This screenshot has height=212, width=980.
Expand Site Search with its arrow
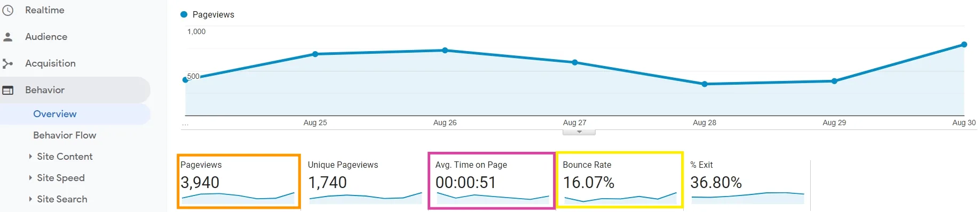[30, 199]
